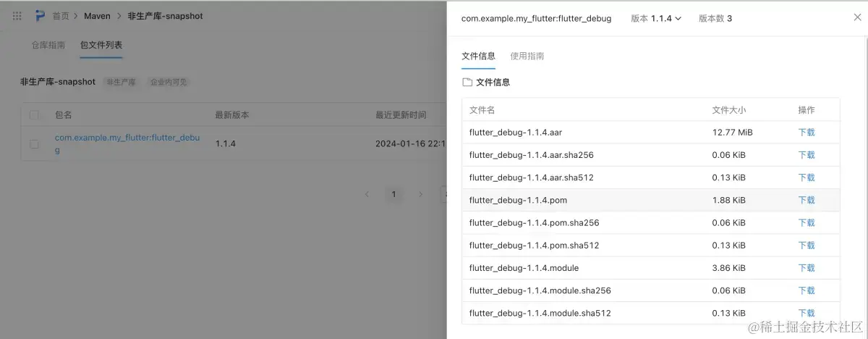Click file name flutter_debug-1.1.4.aar.sha256
This screenshot has width=868, height=339.
coord(531,155)
